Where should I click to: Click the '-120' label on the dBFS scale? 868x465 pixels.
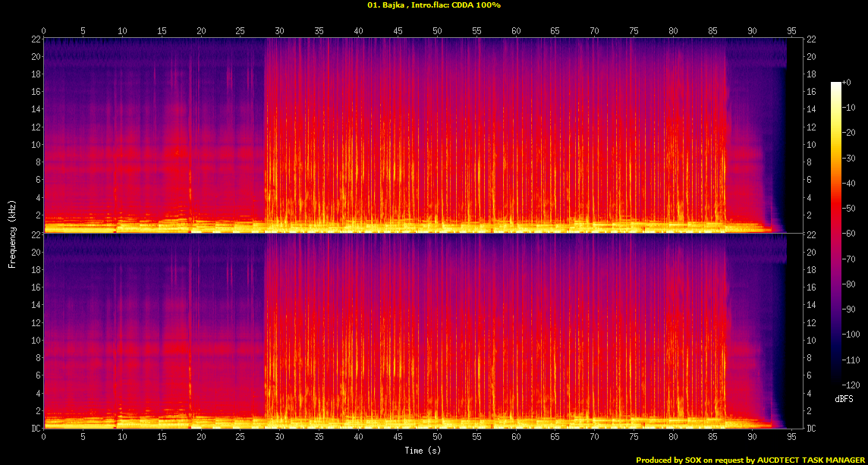[x=851, y=385]
